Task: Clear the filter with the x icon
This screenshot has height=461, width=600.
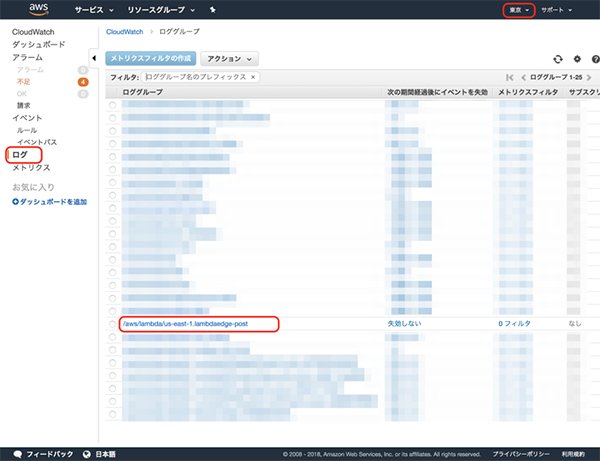Action: point(253,77)
